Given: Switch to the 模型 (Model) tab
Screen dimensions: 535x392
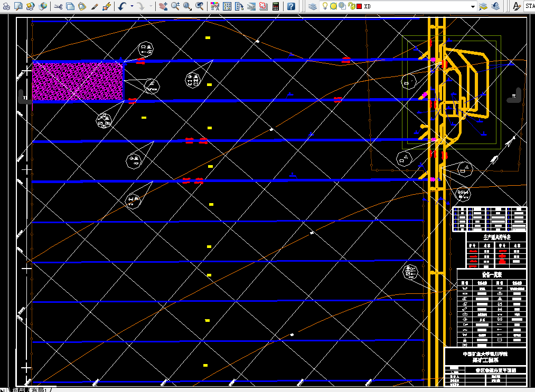Looking at the screenshot, I should click(x=19, y=389).
